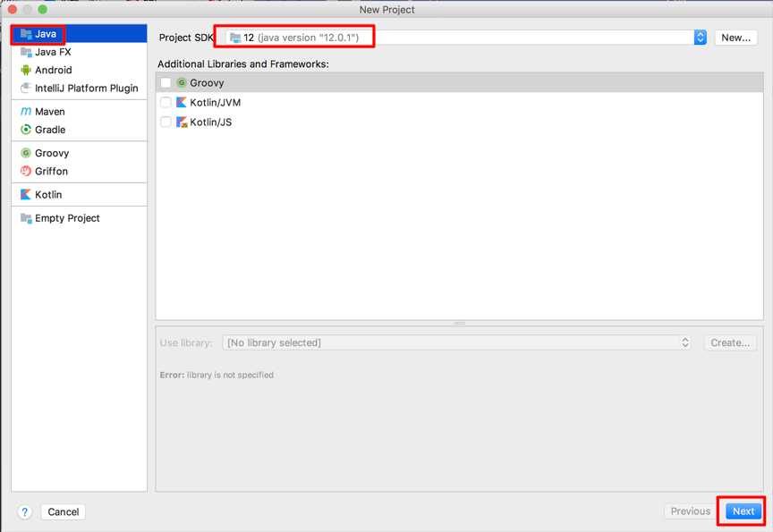
Task: Select IntelliJ Platform Plugin project type
Action: point(80,89)
